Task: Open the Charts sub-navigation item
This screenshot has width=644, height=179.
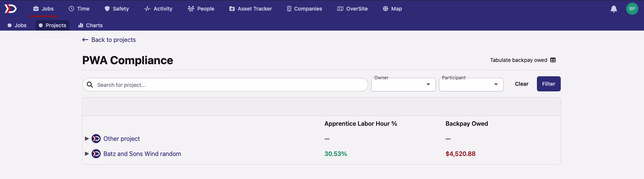Action: click(90, 25)
